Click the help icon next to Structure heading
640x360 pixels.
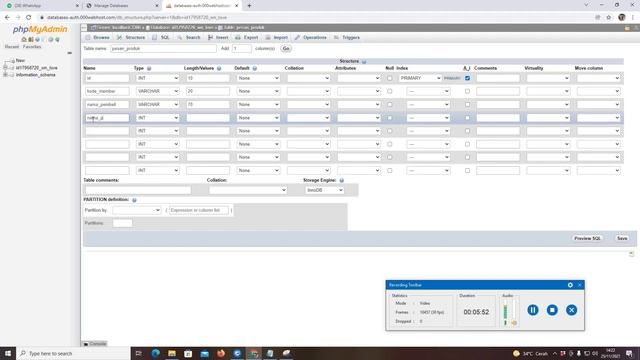[364, 61]
